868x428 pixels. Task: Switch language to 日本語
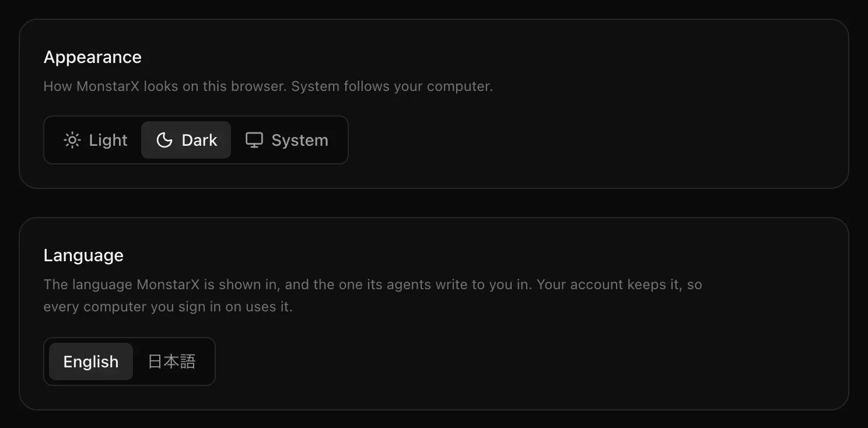(x=171, y=362)
